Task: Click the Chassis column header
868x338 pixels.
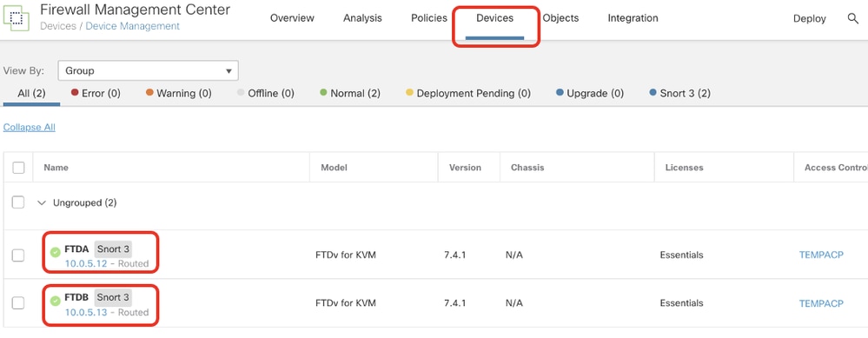Action: click(527, 168)
